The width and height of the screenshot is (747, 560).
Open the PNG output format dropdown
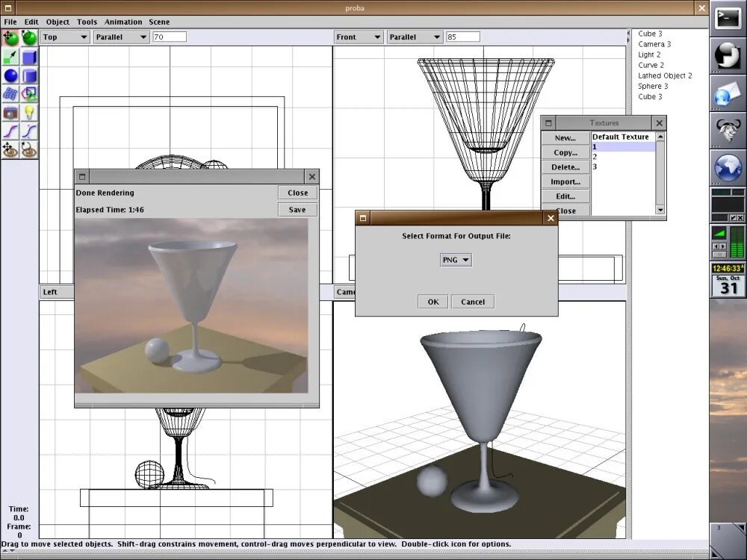[456, 260]
